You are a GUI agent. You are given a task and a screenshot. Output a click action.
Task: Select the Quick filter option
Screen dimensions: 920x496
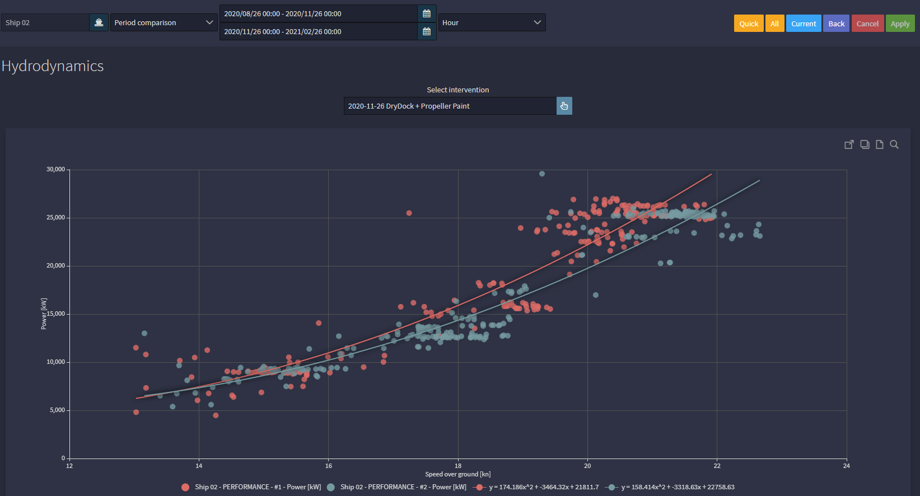click(748, 23)
